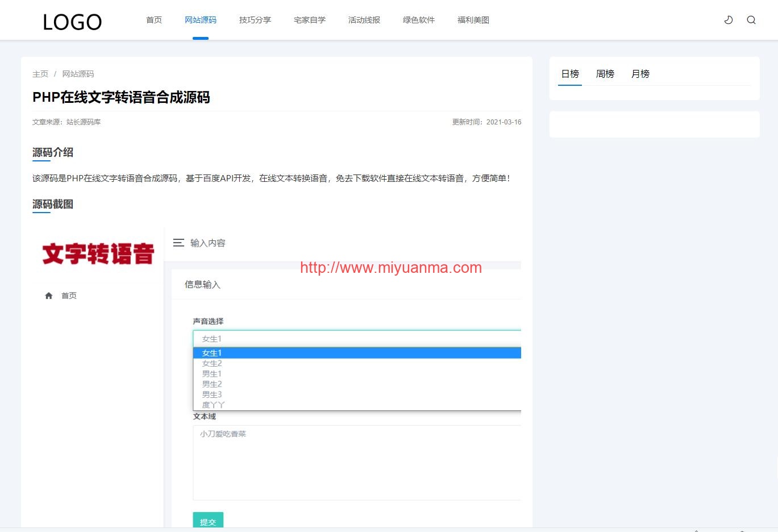Click the 网站源码 breadcrumb link

[78, 74]
